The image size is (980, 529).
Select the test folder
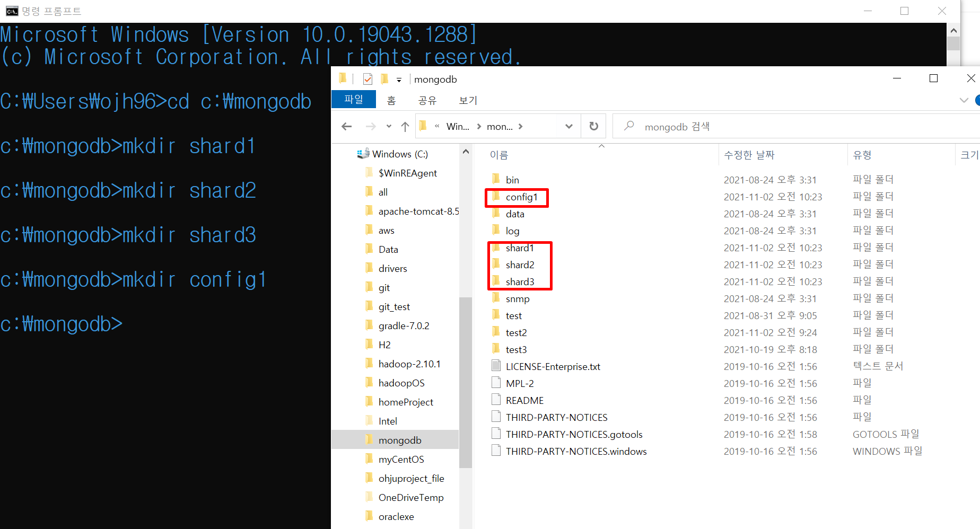(x=513, y=316)
